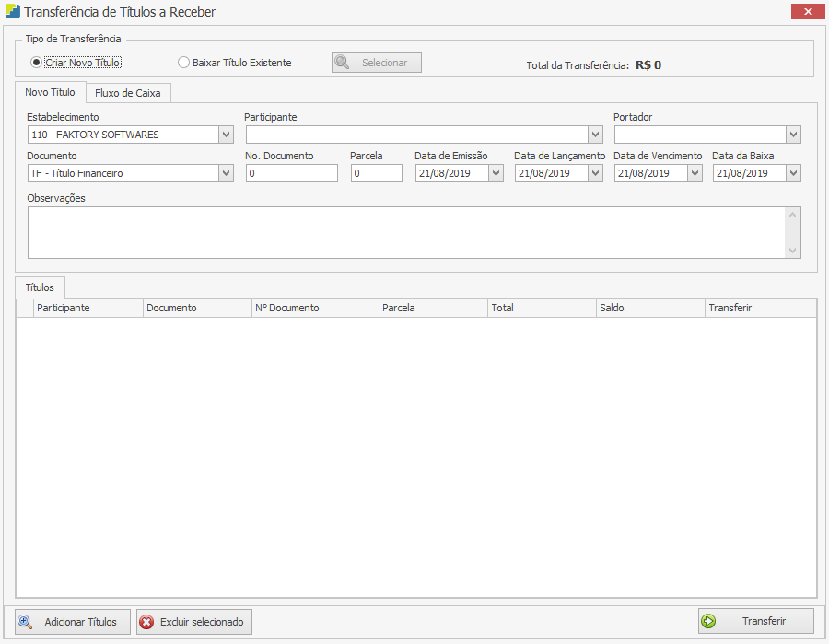Click inside the Observações text area
This screenshot has width=829, height=644.
405,232
